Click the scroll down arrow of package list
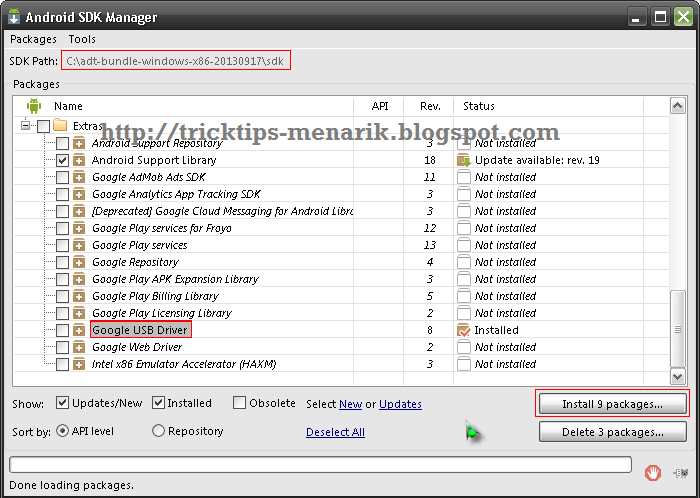This screenshot has width=700, height=498. pyautogui.click(x=678, y=376)
